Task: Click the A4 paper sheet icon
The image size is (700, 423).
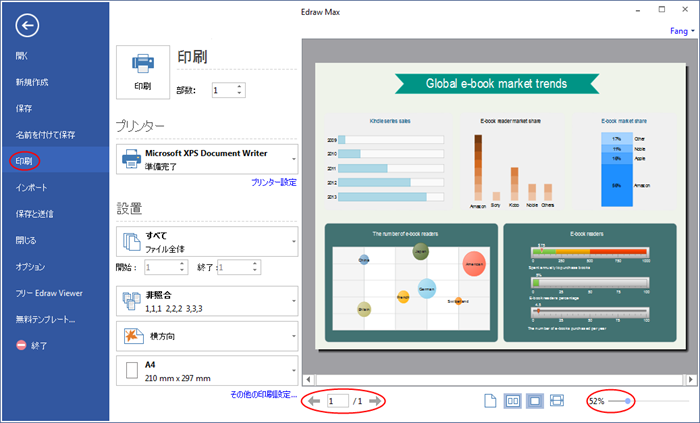Action: tap(132, 371)
